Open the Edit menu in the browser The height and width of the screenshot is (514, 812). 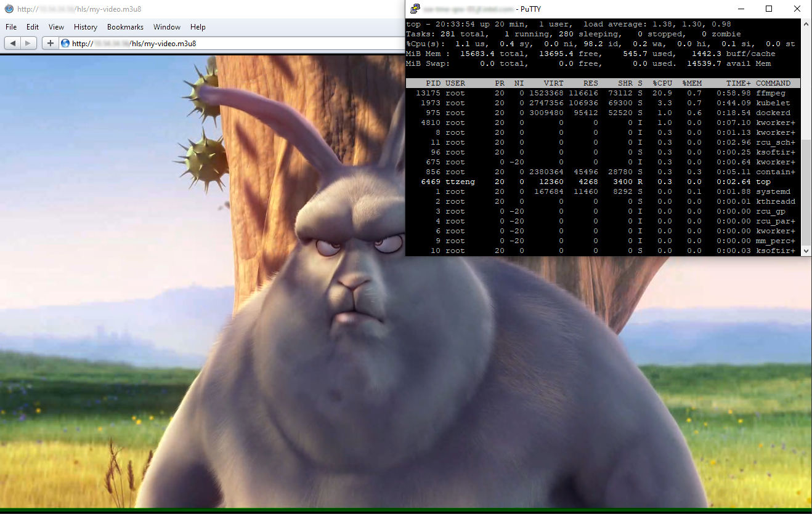(x=33, y=27)
